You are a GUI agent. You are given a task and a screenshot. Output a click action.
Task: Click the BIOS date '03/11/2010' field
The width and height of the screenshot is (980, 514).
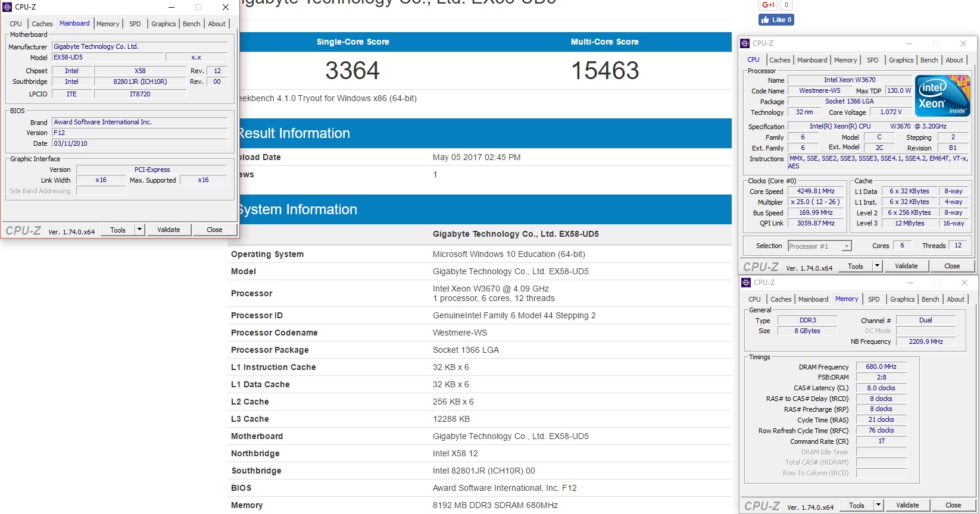tap(140, 143)
